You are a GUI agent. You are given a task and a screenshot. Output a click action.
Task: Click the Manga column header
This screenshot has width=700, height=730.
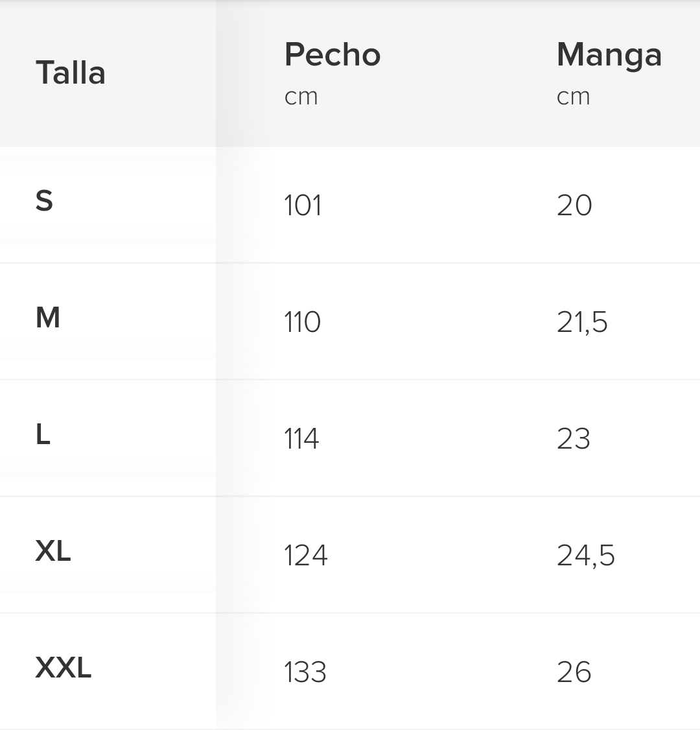(x=609, y=56)
